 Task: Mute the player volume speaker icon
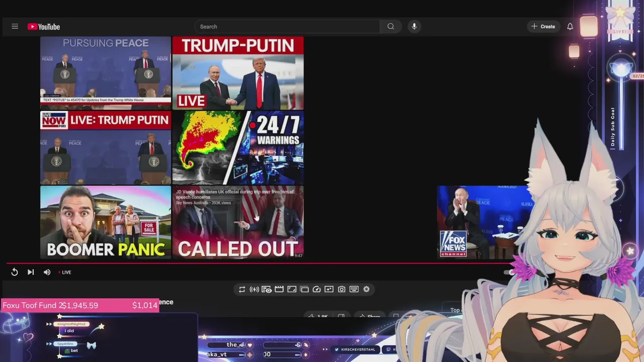47,272
